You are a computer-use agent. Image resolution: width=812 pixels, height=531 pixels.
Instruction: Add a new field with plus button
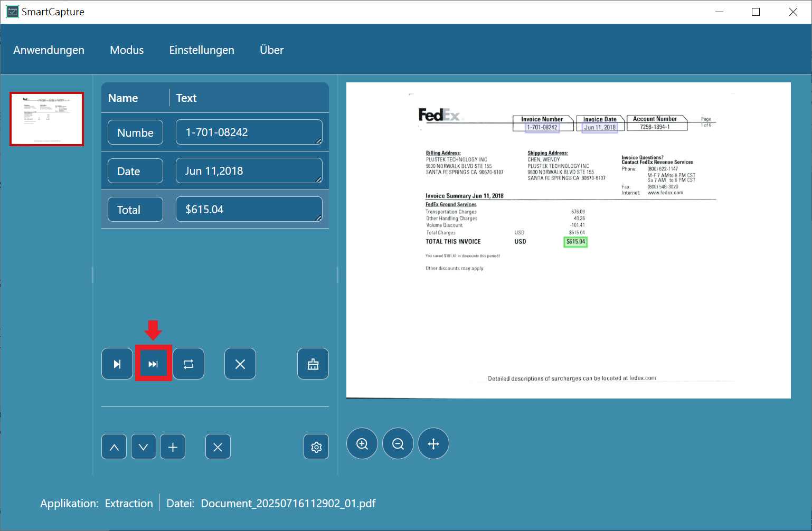click(x=173, y=447)
